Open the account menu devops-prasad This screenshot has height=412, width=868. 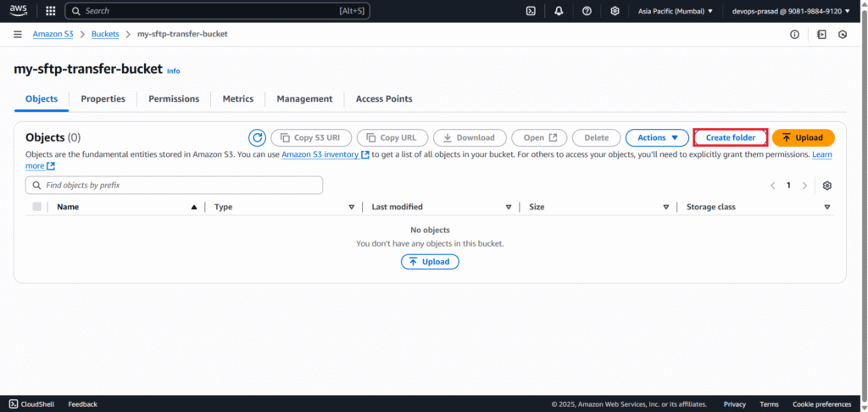pyautogui.click(x=791, y=11)
